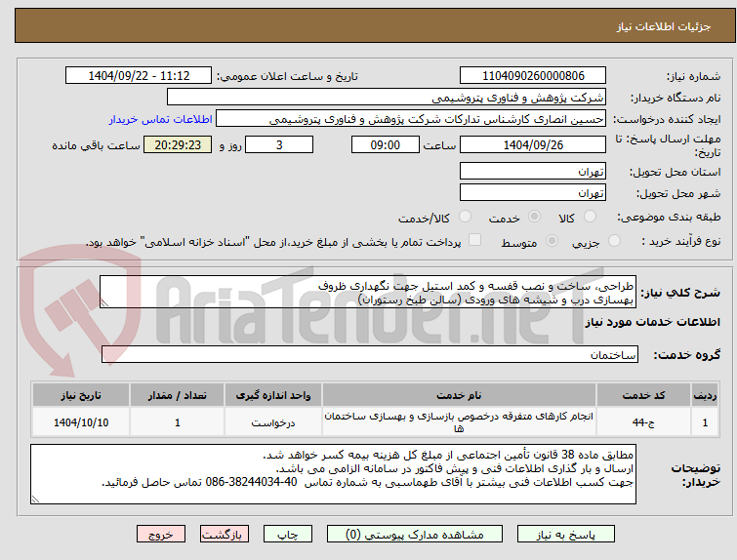The width and height of the screenshot is (737, 560).
Task: Click the شماره نیاز number field
Action: 533,76
